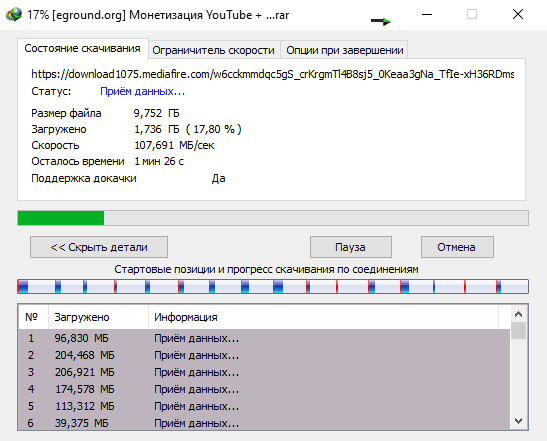Click the connection list scroll up arrow

click(518, 314)
